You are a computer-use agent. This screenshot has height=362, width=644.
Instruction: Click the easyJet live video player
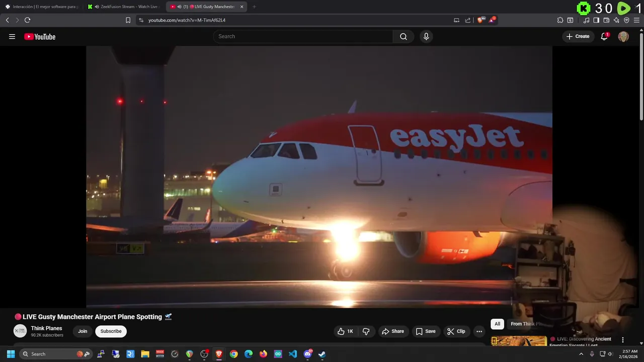319,176
